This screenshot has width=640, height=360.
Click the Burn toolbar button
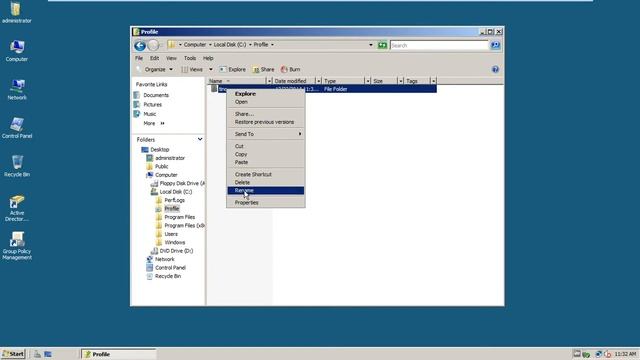290,69
